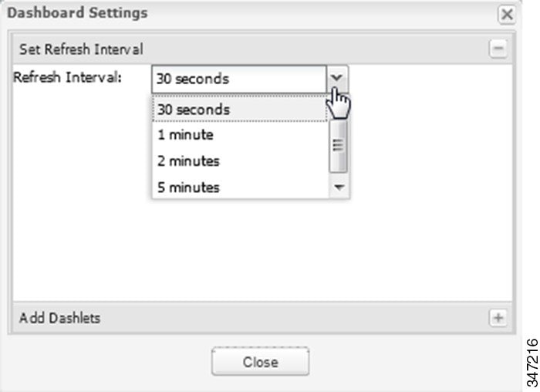Screen dimensions: 540x392
Task: Click the Refresh Interval combo box field
Action: tap(239, 79)
